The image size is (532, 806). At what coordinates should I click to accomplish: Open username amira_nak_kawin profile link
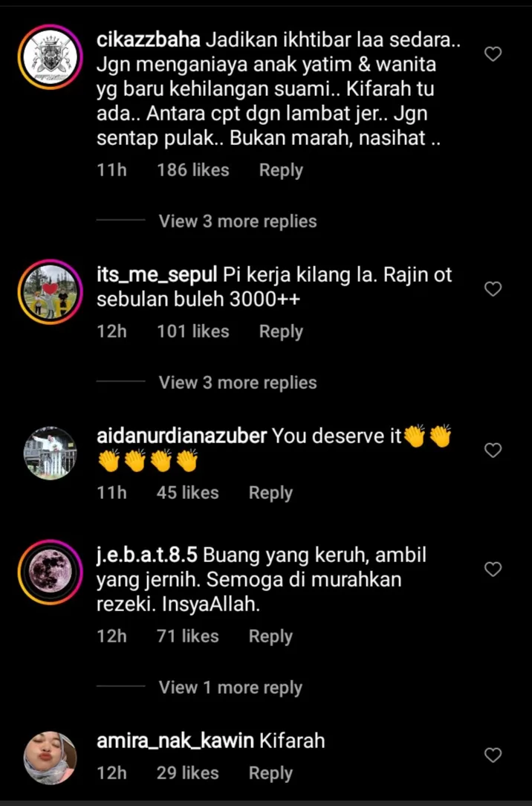(175, 742)
